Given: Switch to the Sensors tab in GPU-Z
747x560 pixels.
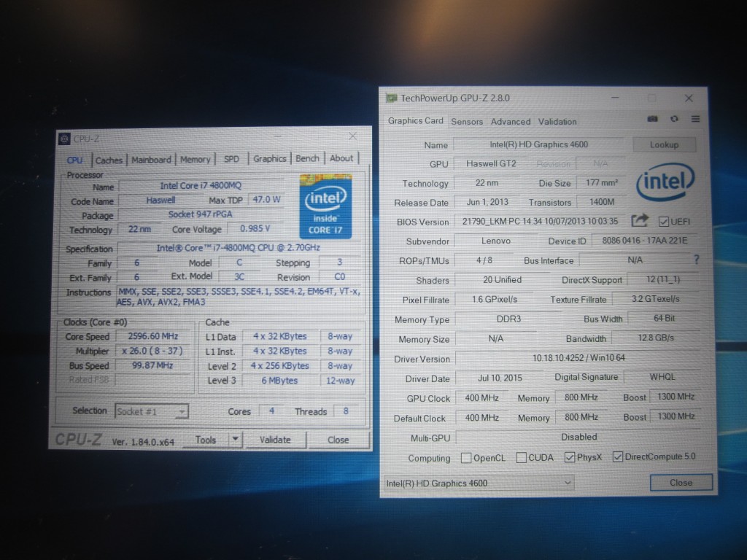Looking at the screenshot, I should [467, 122].
